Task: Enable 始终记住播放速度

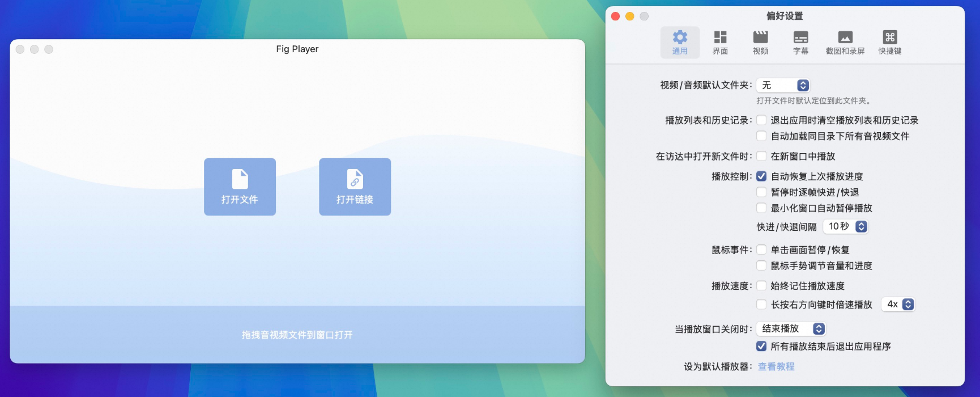Action: click(762, 286)
